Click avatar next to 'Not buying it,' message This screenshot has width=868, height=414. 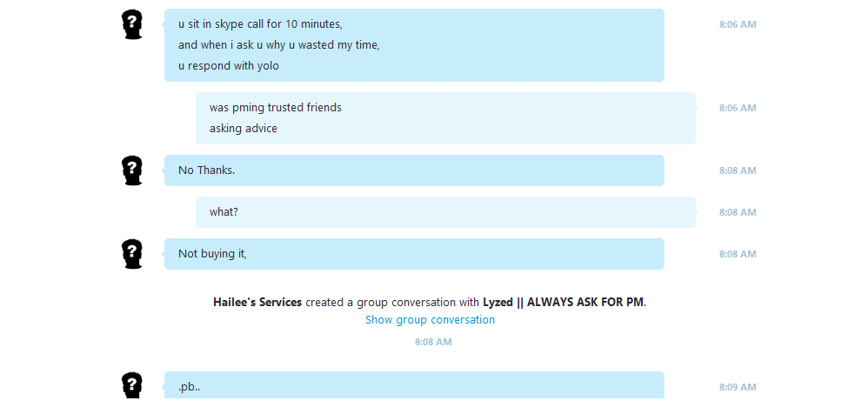131,254
